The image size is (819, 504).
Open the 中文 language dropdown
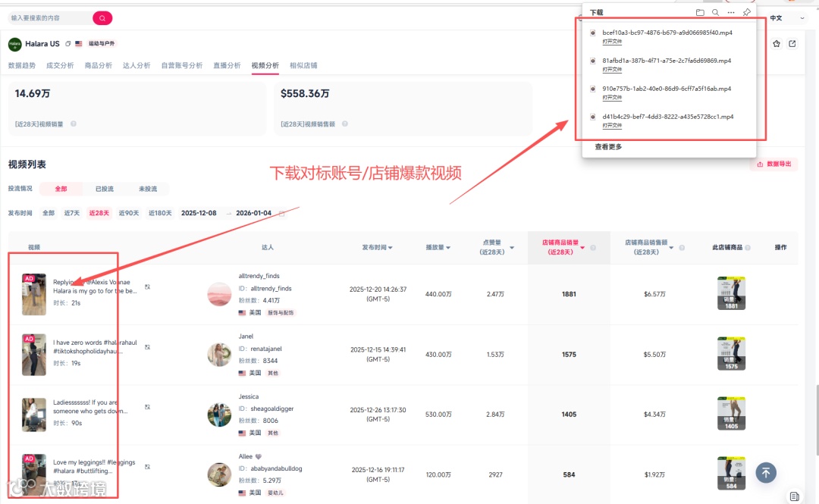pos(788,18)
